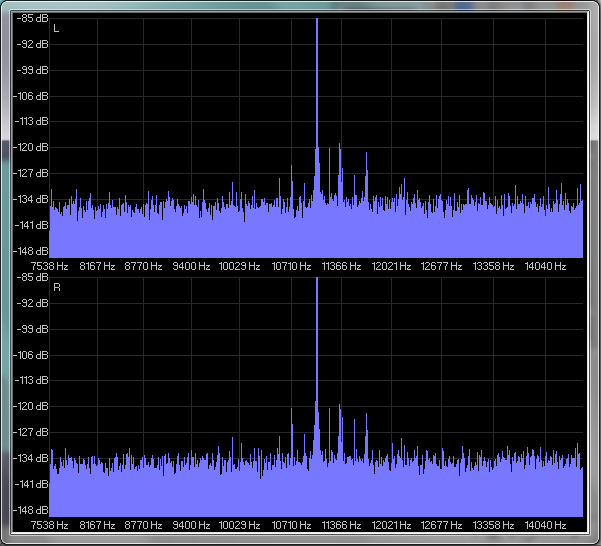Select the -106 dB label on L plot
This screenshot has width=601, height=546.
point(31,96)
